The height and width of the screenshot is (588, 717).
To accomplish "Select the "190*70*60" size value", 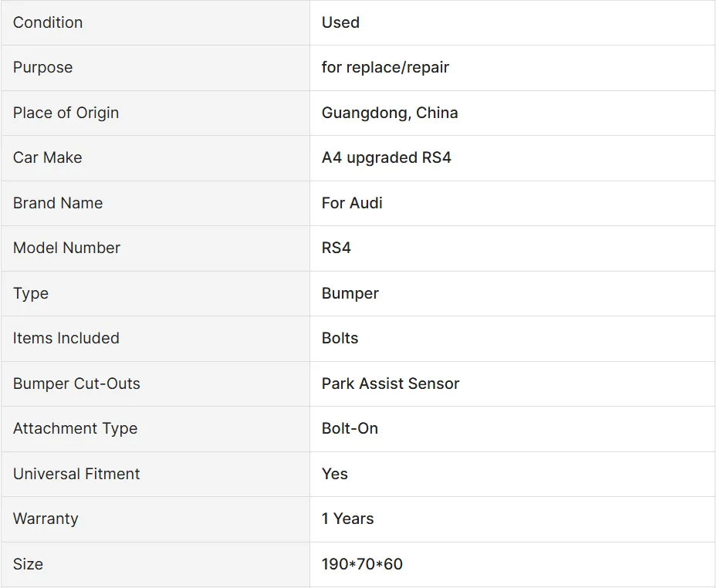I will 362,564.
